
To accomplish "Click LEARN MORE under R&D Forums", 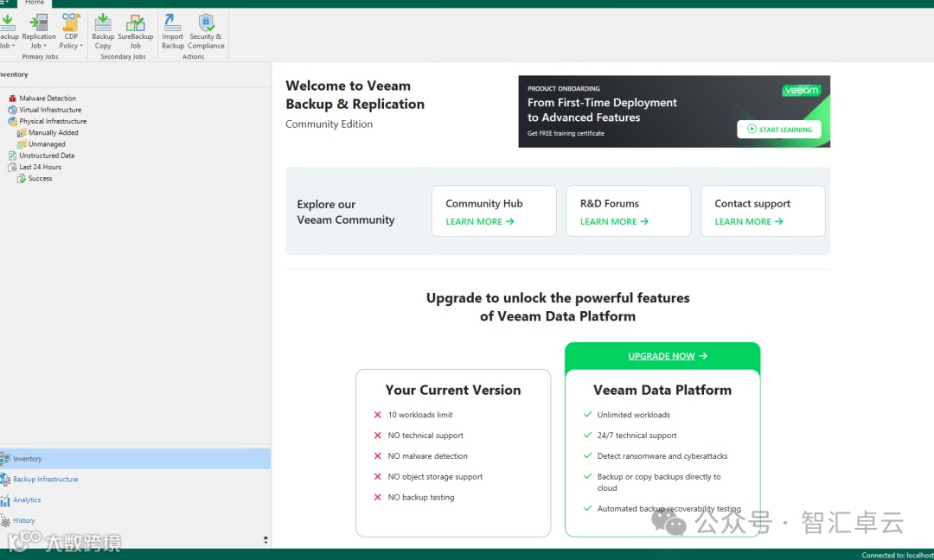I will [x=614, y=221].
